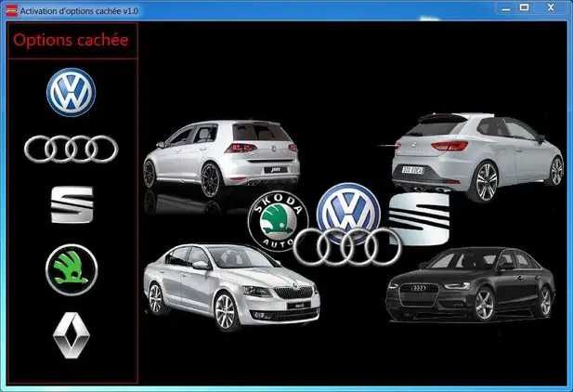Click the 'Options cachée' heading
Viewport: 573px width, 392px height.
71,40
